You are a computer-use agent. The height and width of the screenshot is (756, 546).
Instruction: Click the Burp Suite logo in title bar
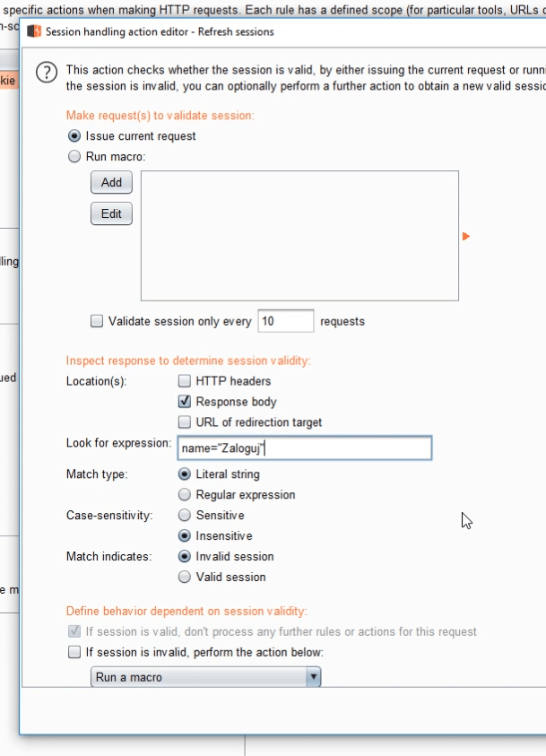coord(34,31)
